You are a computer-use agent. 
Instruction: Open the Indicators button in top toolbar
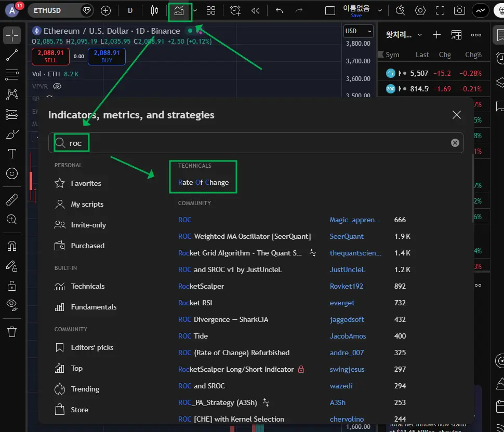179,10
